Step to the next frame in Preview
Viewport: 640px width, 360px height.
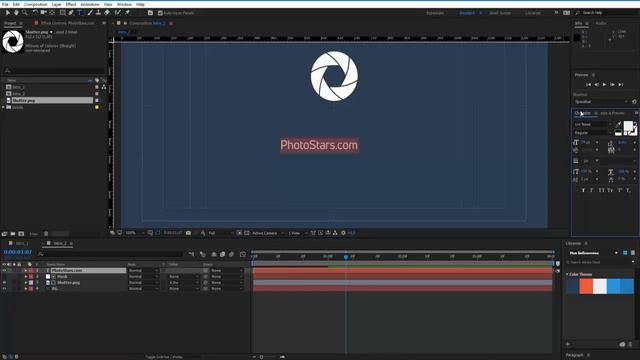tap(613, 84)
